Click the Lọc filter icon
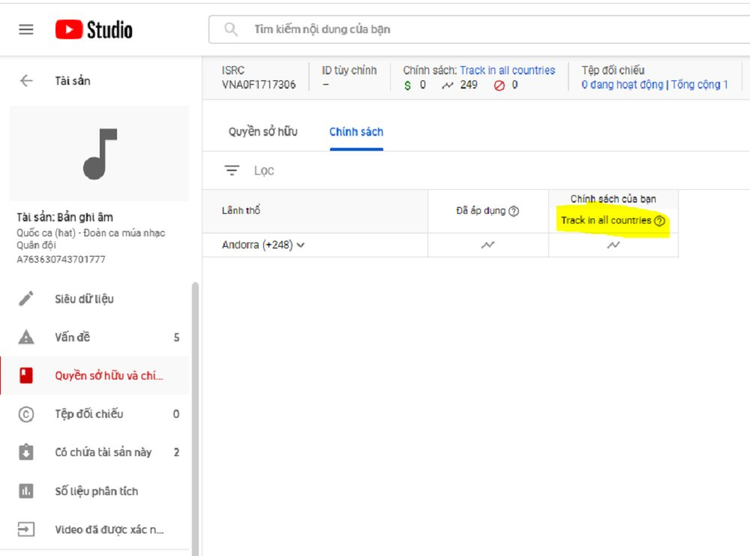The image size is (750, 556). click(x=232, y=171)
